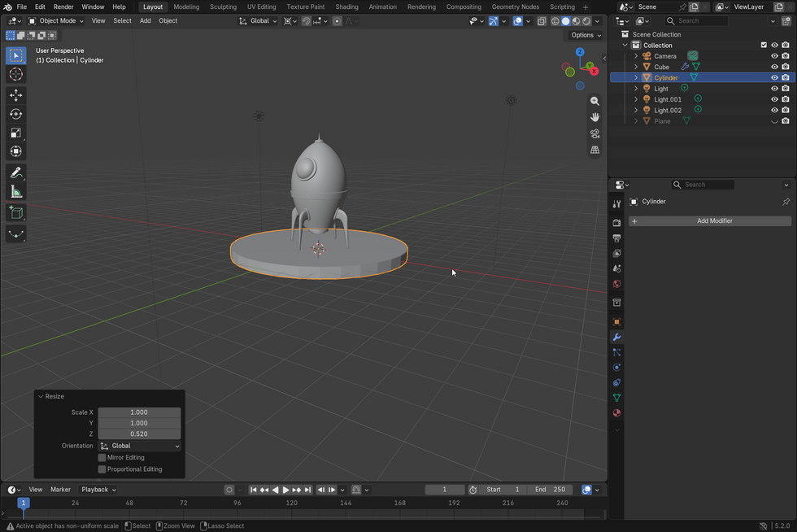Click the End frame 250 field
Viewport: 797px width, 532px height.
coord(550,490)
